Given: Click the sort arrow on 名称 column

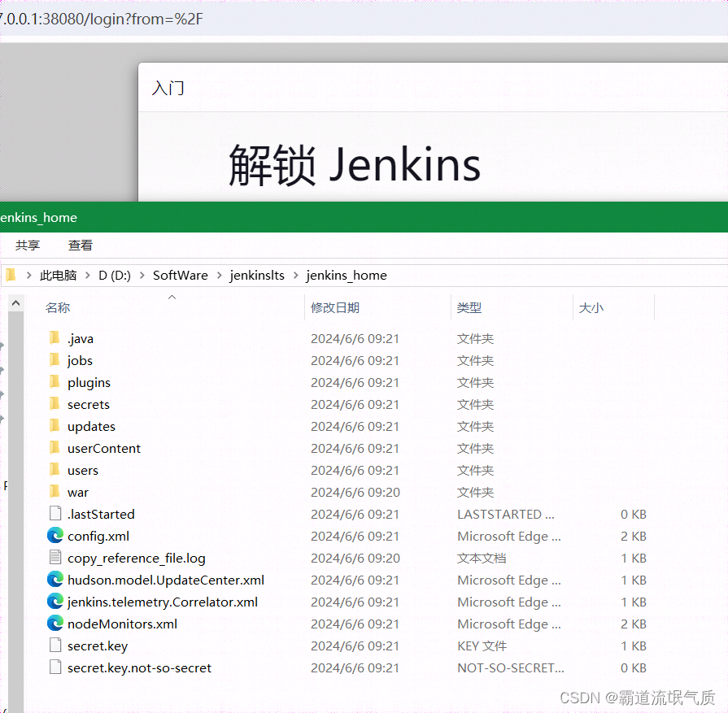Looking at the screenshot, I should pyautogui.click(x=172, y=297).
